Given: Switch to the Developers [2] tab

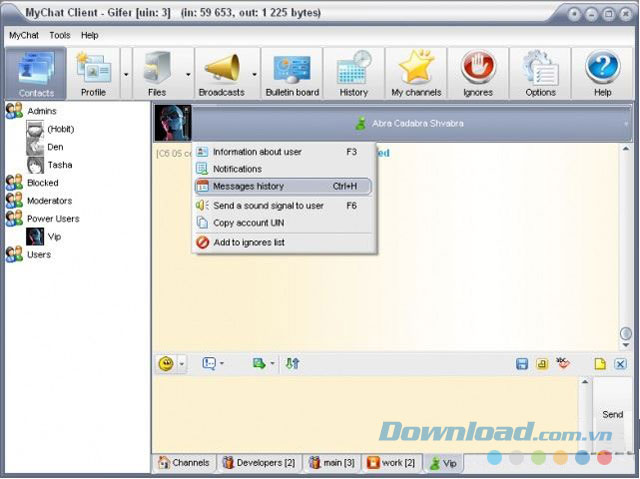Looking at the screenshot, I should (x=258, y=463).
